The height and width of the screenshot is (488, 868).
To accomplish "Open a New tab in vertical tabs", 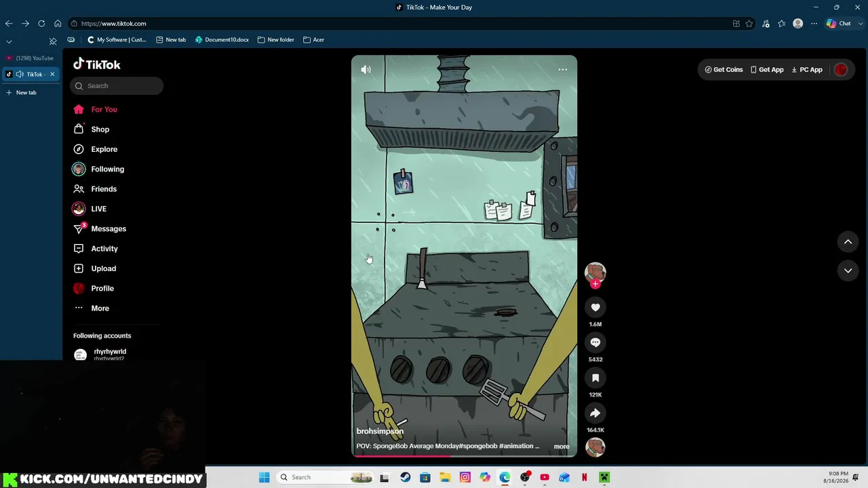I will (x=22, y=93).
